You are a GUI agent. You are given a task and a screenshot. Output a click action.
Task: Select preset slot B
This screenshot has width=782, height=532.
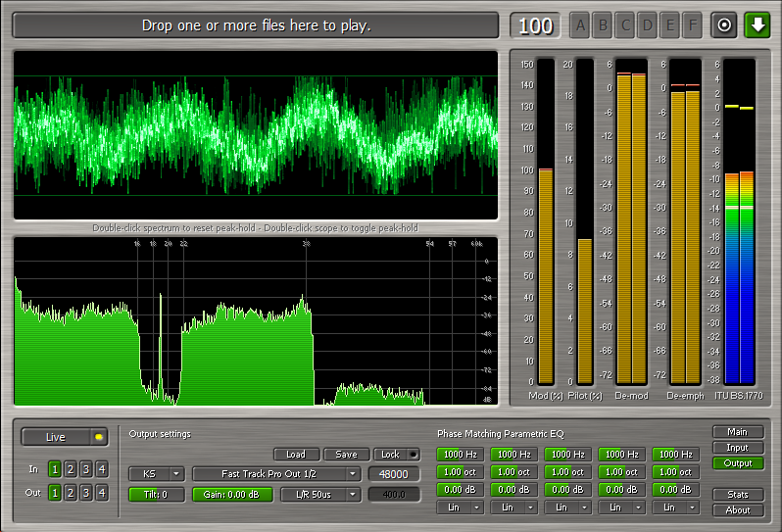(x=603, y=25)
